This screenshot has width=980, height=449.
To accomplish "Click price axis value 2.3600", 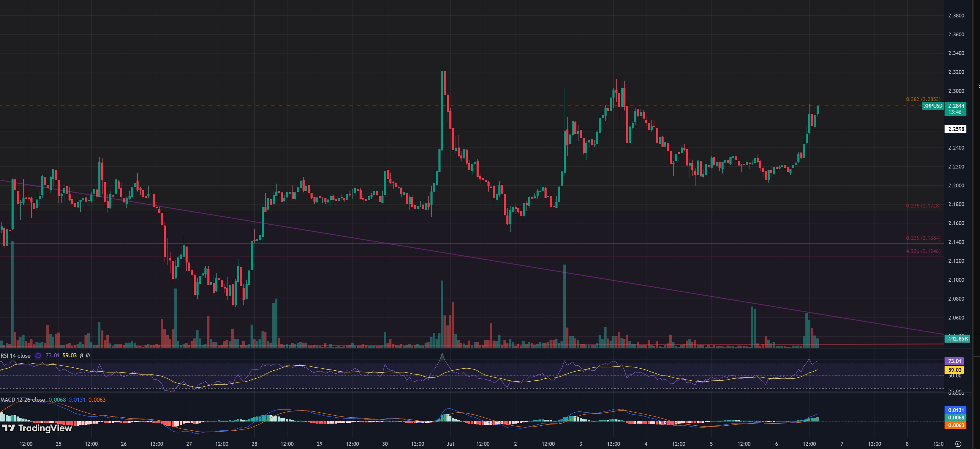I will click(x=956, y=34).
